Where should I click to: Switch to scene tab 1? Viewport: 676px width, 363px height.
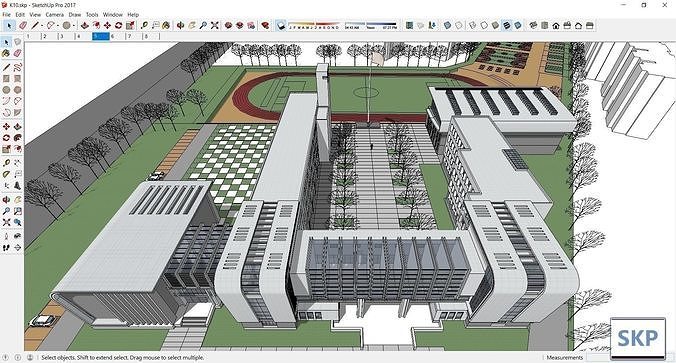32,37
